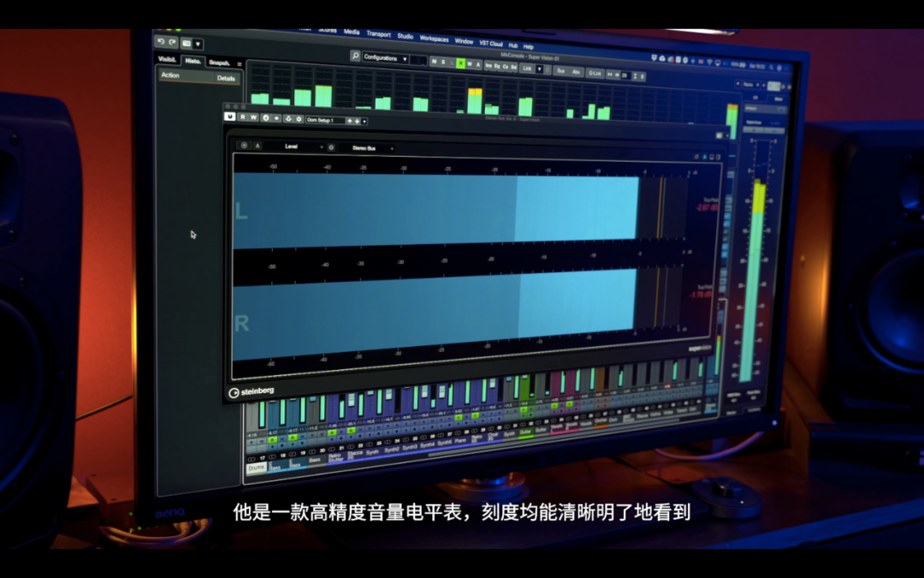Click the R button in plugin window header
This screenshot has height=578, width=924.
(242, 117)
